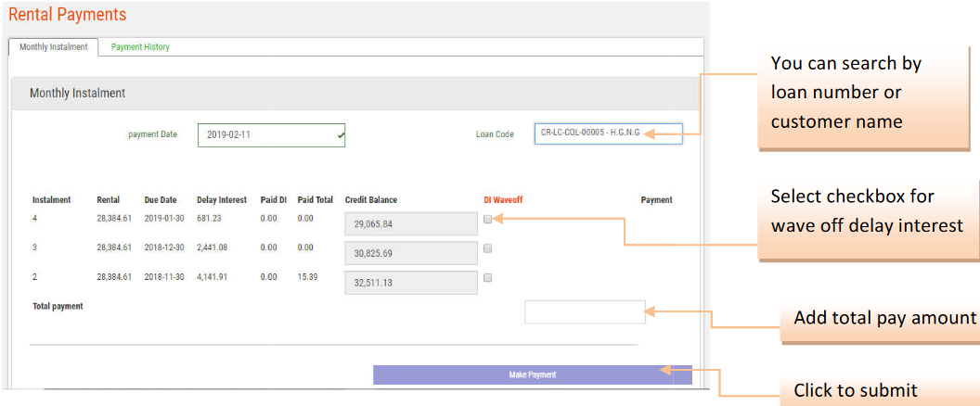Select credit balance field showing 30,825.69
980x406 pixels.
pos(410,253)
